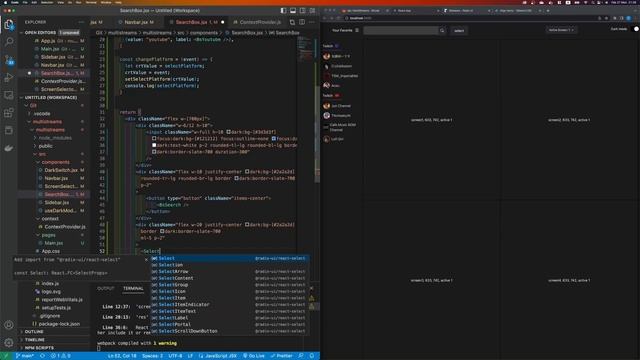Open errors and warnings count in status bar
Viewport: 640px width, 360px height.
(x=60, y=356)
